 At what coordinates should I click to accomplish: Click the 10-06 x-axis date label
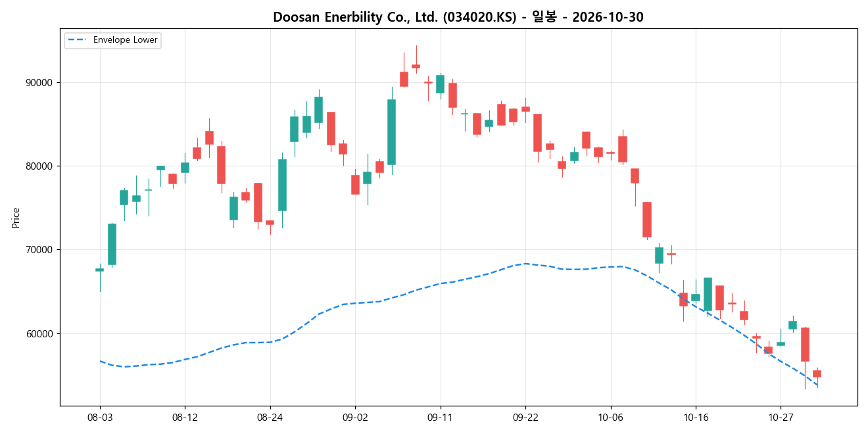coord(610,417)
